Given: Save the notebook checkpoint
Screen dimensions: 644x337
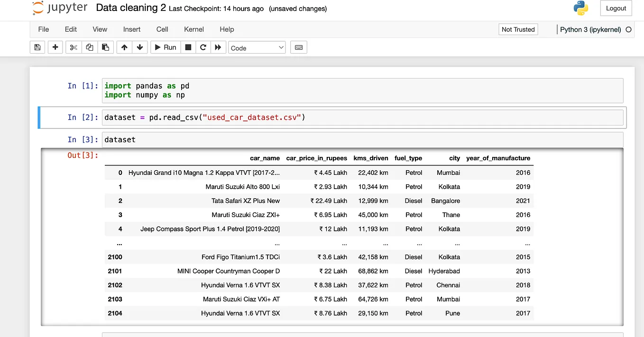Looking at the screenshot, I should coord(37,47).
